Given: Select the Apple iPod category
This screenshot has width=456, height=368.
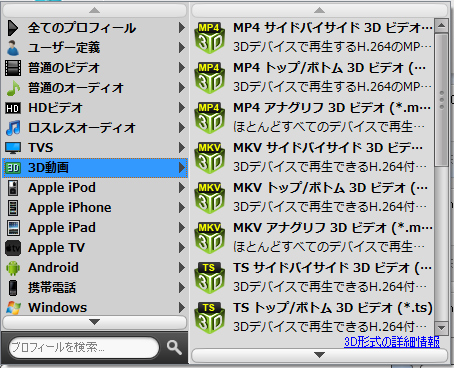Looking at the screenshot, I should [95, 188].
